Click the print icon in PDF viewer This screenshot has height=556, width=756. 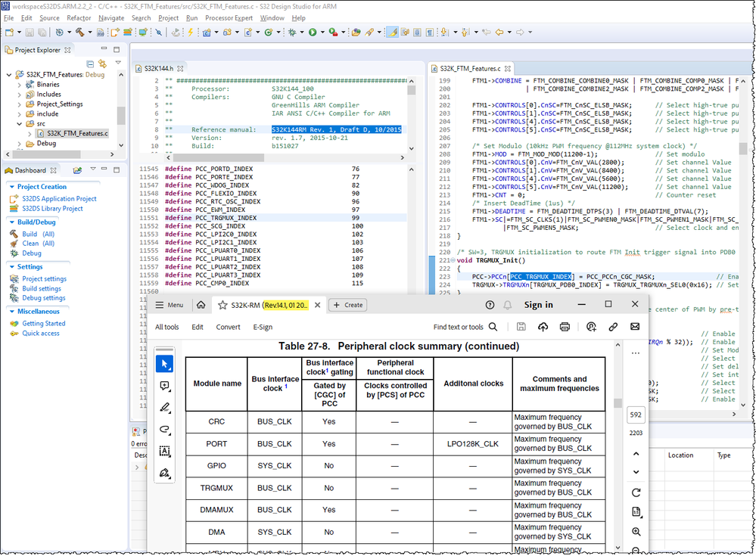coord(565,327)
